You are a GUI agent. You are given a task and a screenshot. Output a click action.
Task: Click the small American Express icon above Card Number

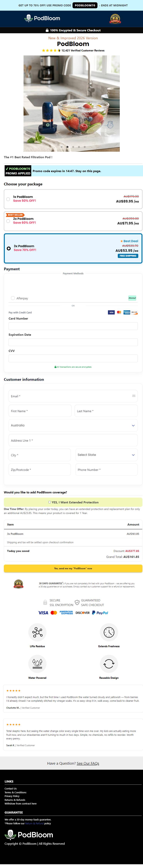[x=127, y=312]
